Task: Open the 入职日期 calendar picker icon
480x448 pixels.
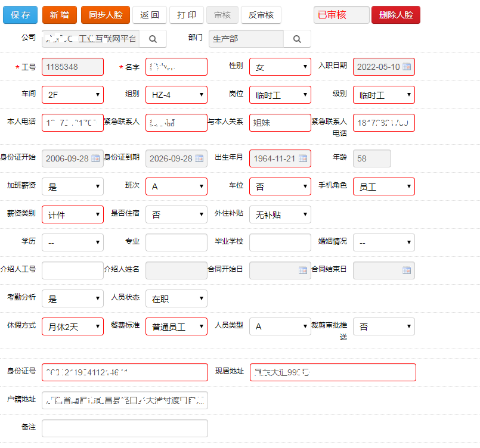Action: tap(407, 67)
